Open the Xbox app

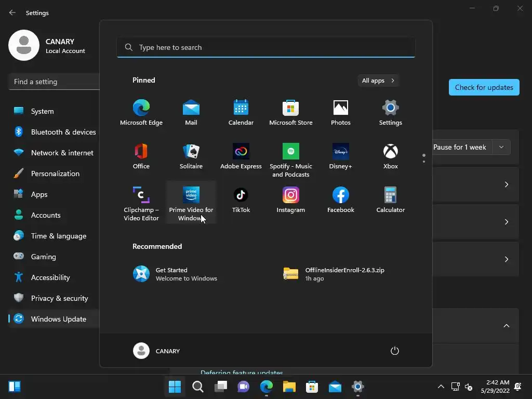coord(391,156)
